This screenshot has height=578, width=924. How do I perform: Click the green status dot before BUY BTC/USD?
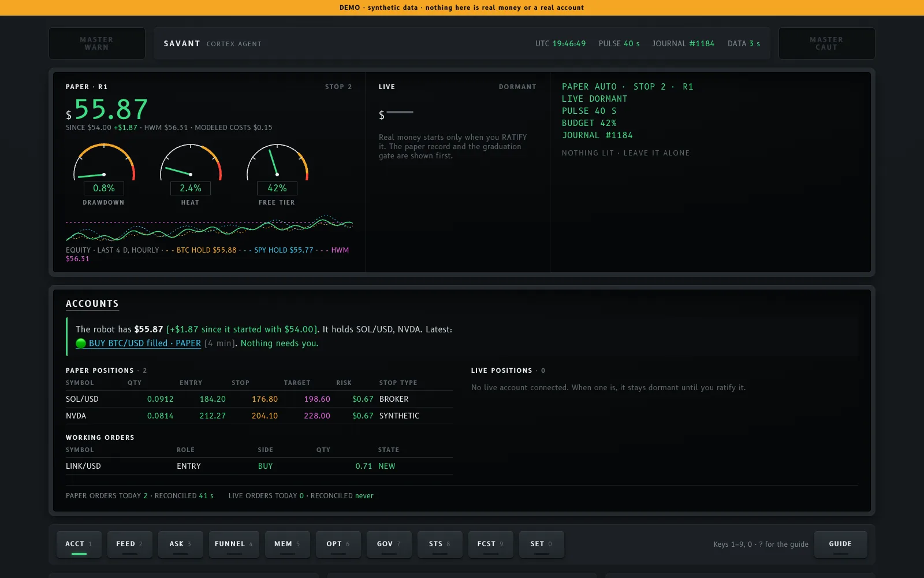click(81, 343)
